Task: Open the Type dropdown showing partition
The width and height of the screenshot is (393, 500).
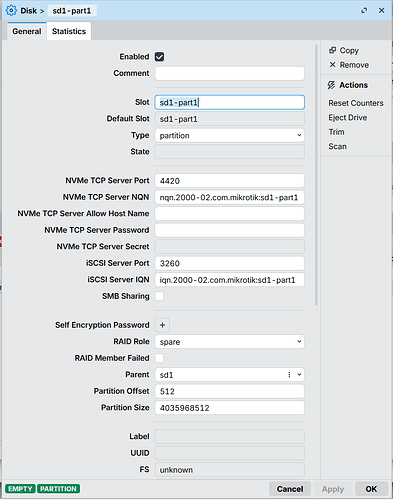Action: [230, 135]
